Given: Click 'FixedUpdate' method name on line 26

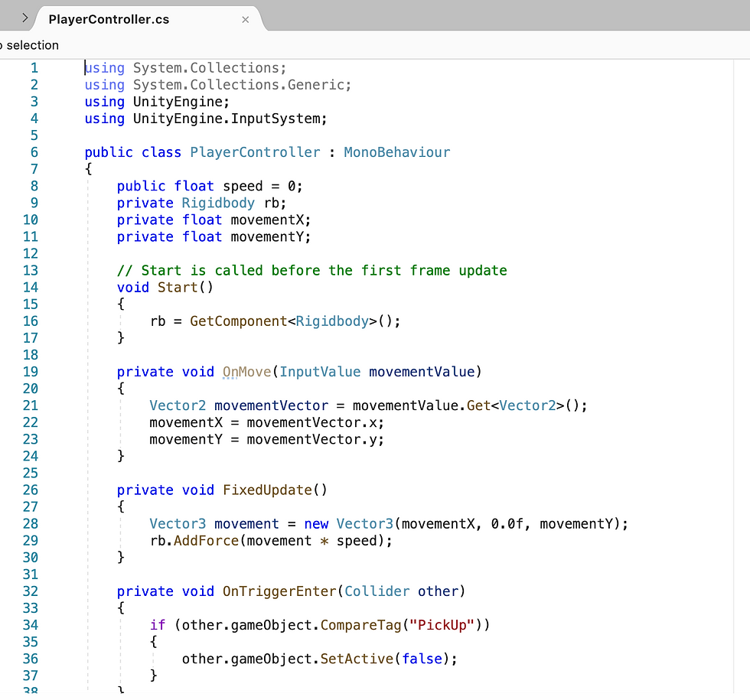Looking at the screenshot, I should [267, 490].
